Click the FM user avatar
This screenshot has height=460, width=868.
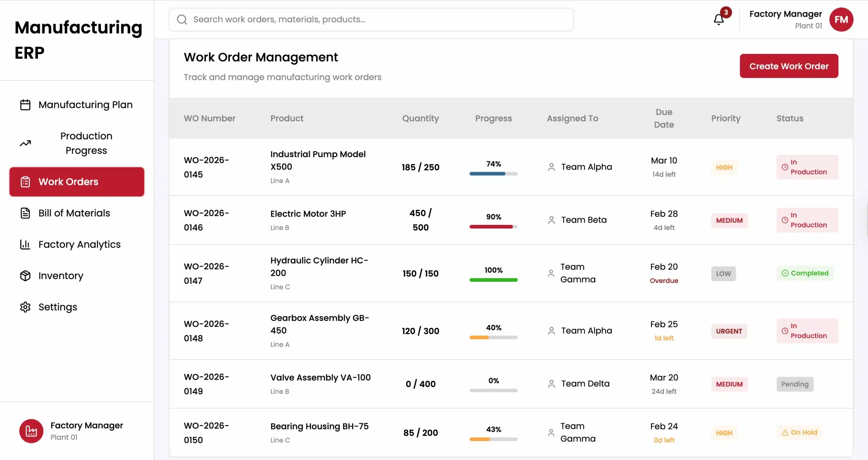tap(841, 19)
